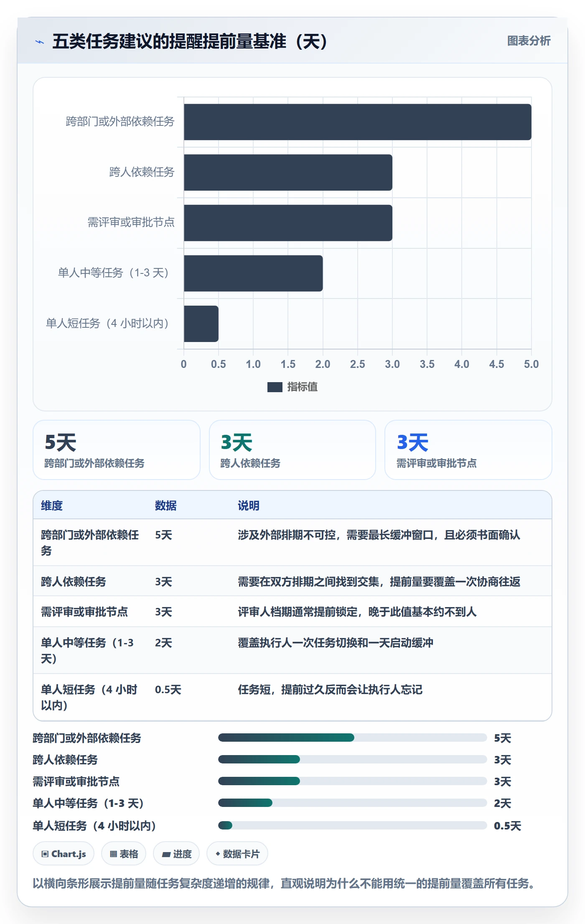Click the 说明 table column header
Image resolution: width=585 pixels, height=924 pixels.
coord(249,505)
